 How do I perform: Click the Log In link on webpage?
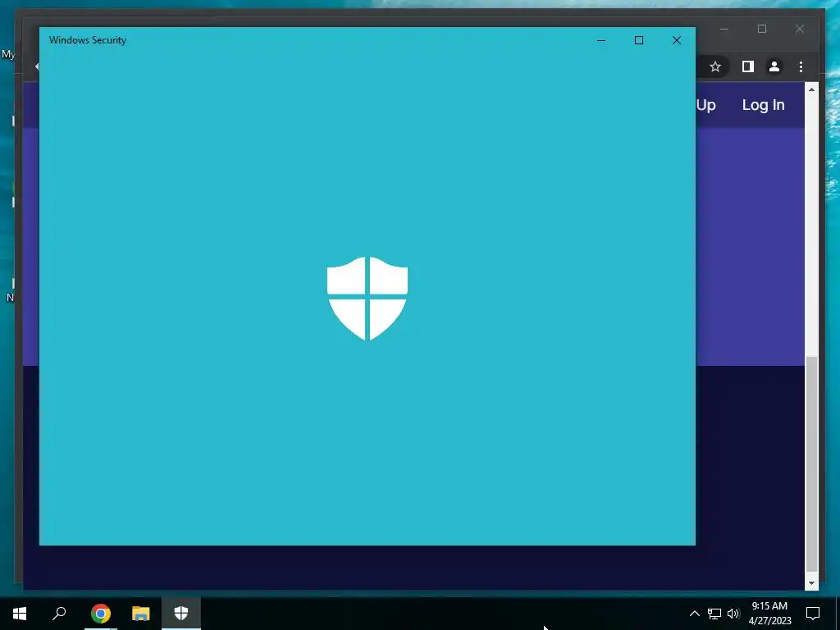[764, 105]
